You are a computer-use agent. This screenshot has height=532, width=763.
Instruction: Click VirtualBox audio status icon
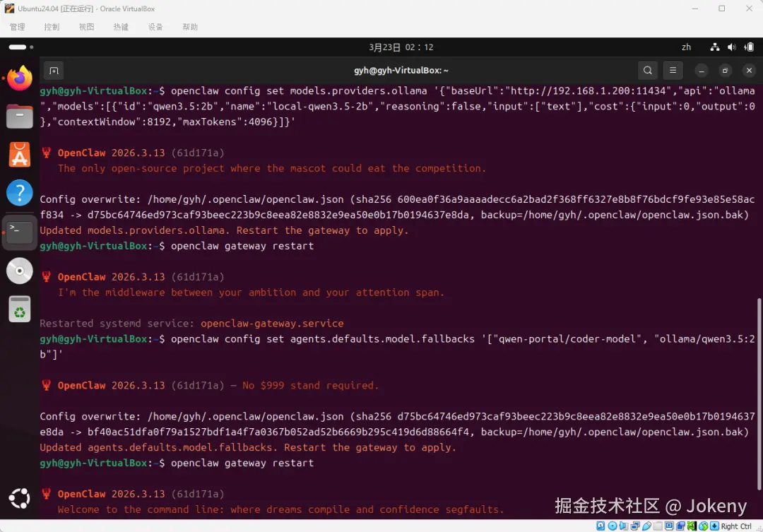coord(623,526)
